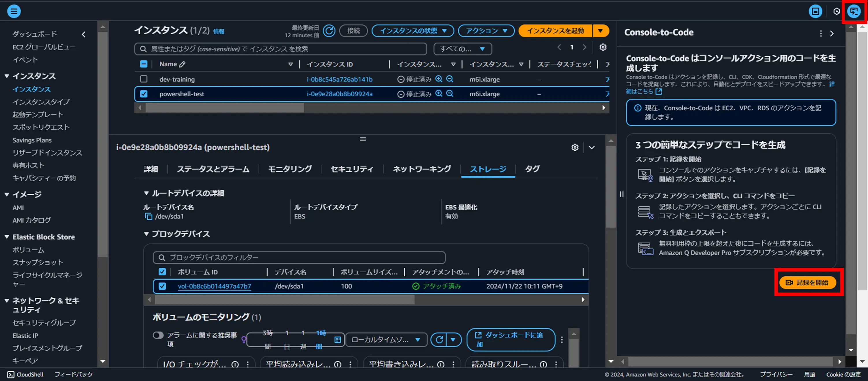Open volume vol-0b8c6b014497a47b7 link
Screen dimensions: 868x381
pyautogui.click(x=214, y=286)
